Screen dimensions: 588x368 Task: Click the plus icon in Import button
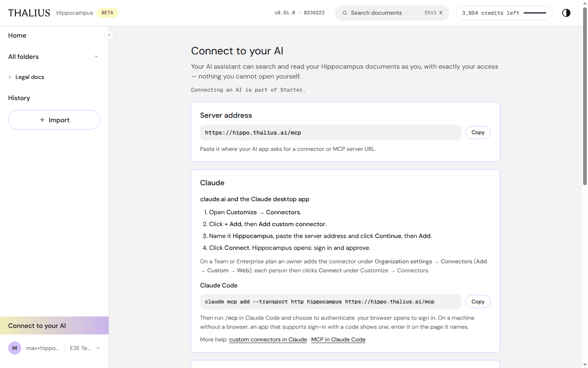point(42,120)
